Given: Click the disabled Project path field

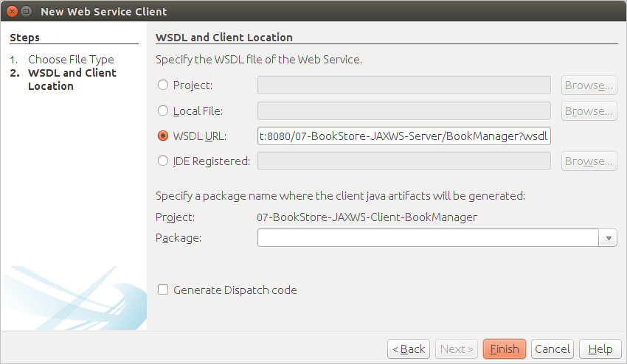Looking at the screenshot, I should (404, 85).
